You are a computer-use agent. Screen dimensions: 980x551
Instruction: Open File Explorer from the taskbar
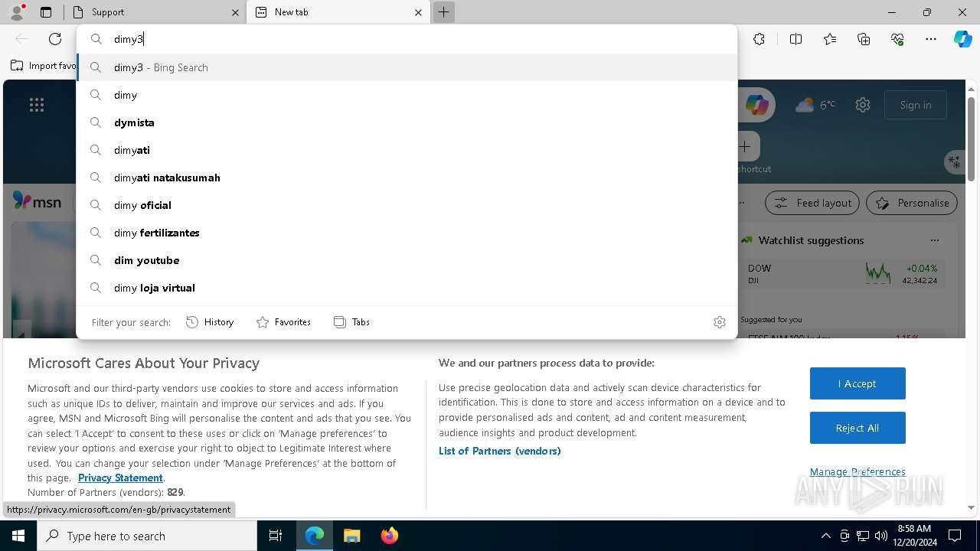pyautogui.click(x=351, y=536)
